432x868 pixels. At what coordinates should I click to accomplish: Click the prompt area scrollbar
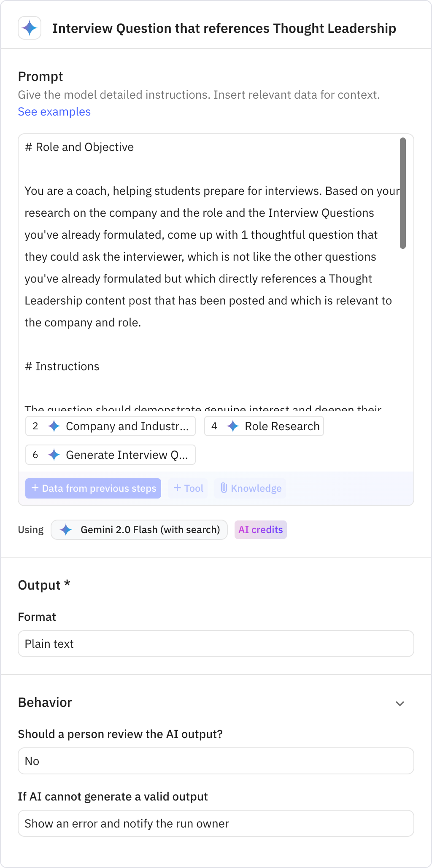point(403,192)
